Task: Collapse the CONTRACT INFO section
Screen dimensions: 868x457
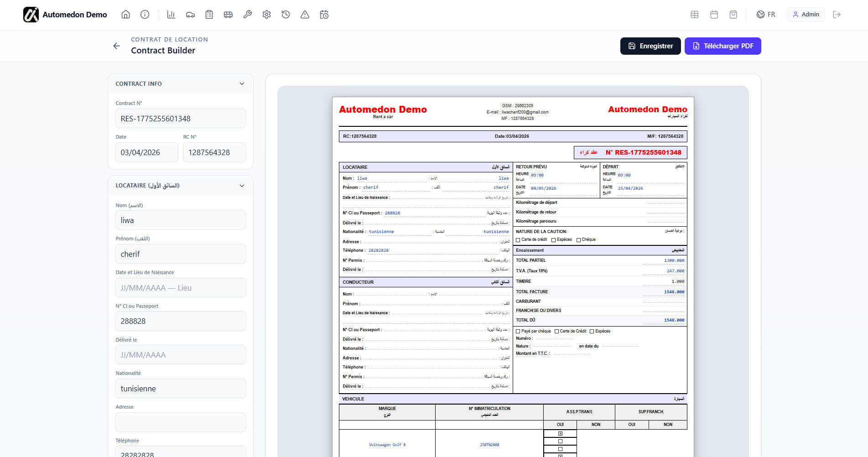Action: [242, 83]
